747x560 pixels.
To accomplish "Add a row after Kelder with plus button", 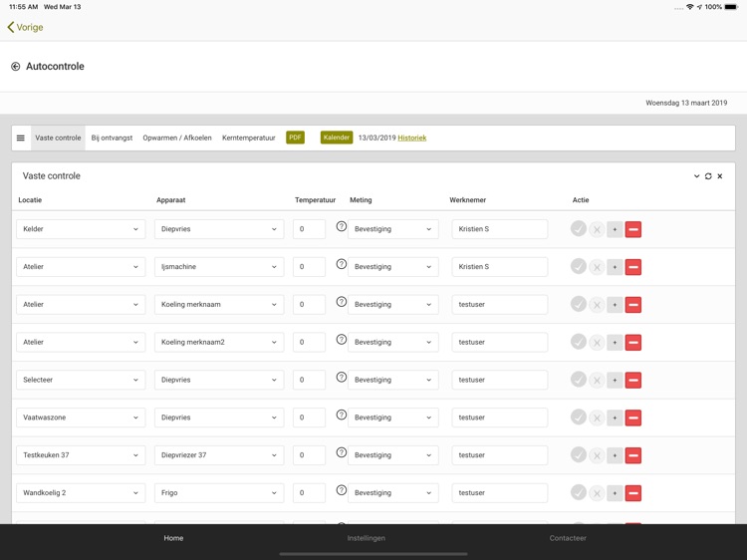I will coord(615,229).
